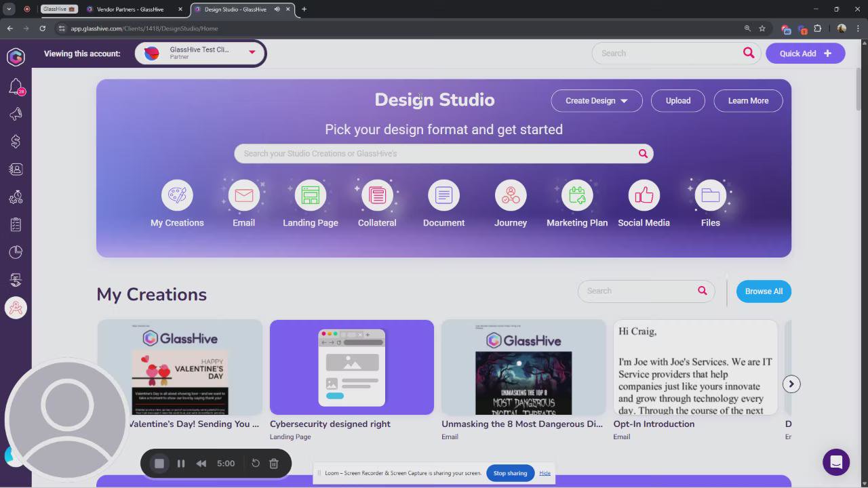
Task: Choose the Social Media thumbs-up format
Action: (x=644, y=195)
